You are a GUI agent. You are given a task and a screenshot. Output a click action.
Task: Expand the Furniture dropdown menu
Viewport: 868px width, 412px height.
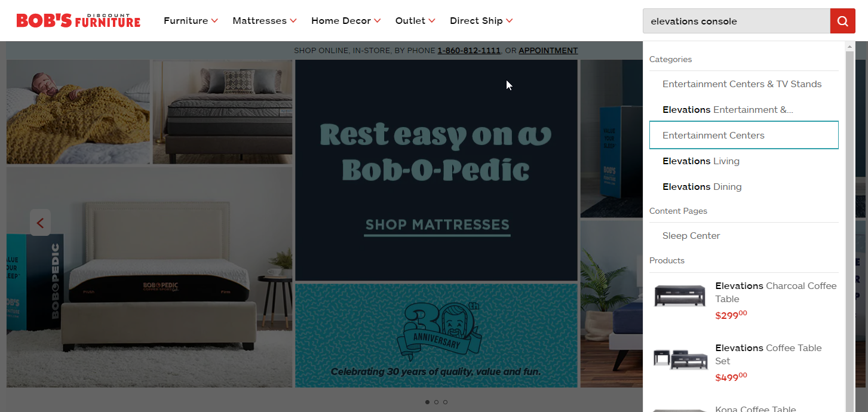(x=191, y=21)
